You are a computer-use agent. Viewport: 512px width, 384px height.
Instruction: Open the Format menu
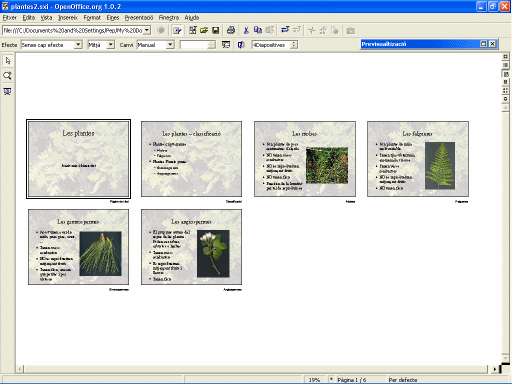click(x=92, y=18)
